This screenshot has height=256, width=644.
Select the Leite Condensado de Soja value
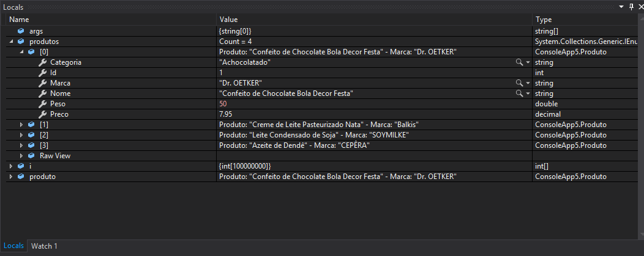(314, 135)
